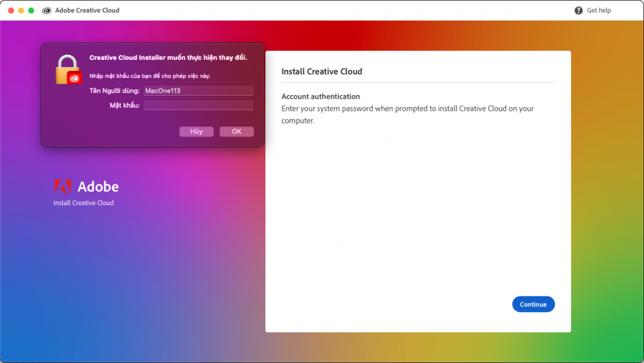Open Get help link

tap(599, 10)
